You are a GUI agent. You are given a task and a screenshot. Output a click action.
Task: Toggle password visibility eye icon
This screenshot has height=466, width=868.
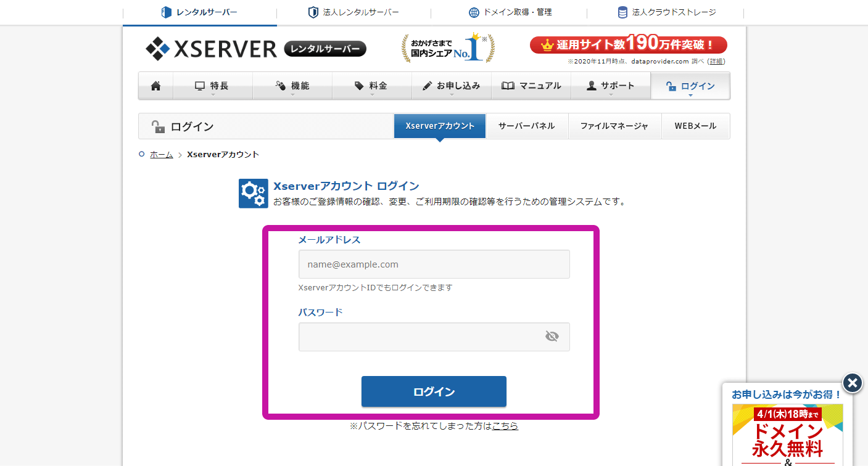(x=552, y=337)
